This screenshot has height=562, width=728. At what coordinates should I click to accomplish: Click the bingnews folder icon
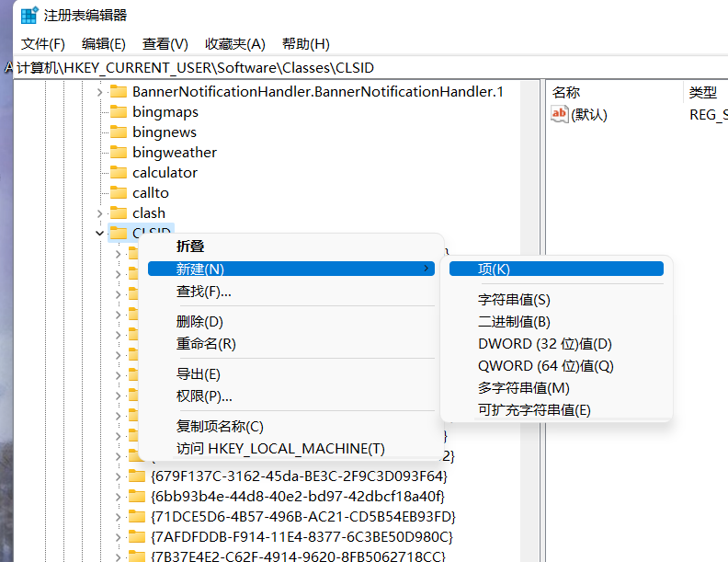click(x=119, y=132)
